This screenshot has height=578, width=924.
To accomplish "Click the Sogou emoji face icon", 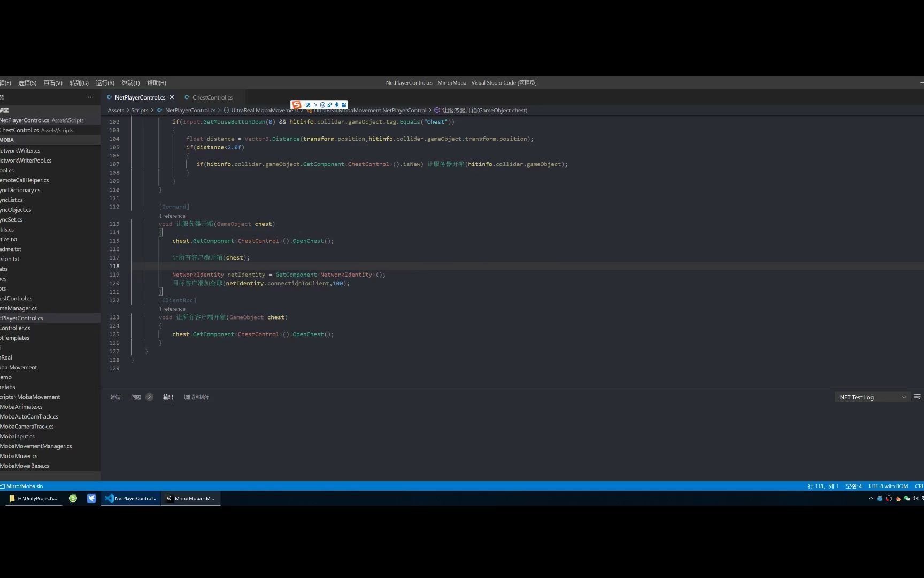I will [322, 105].
